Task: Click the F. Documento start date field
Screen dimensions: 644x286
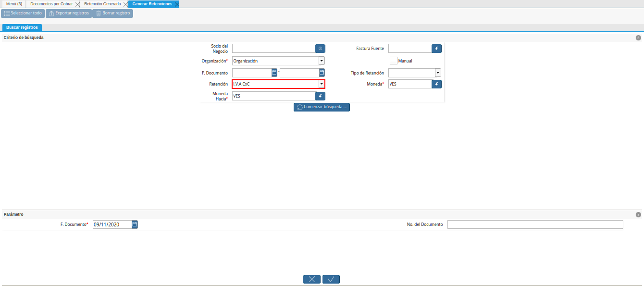Action: pyautogui.click(x=252, y=73)
